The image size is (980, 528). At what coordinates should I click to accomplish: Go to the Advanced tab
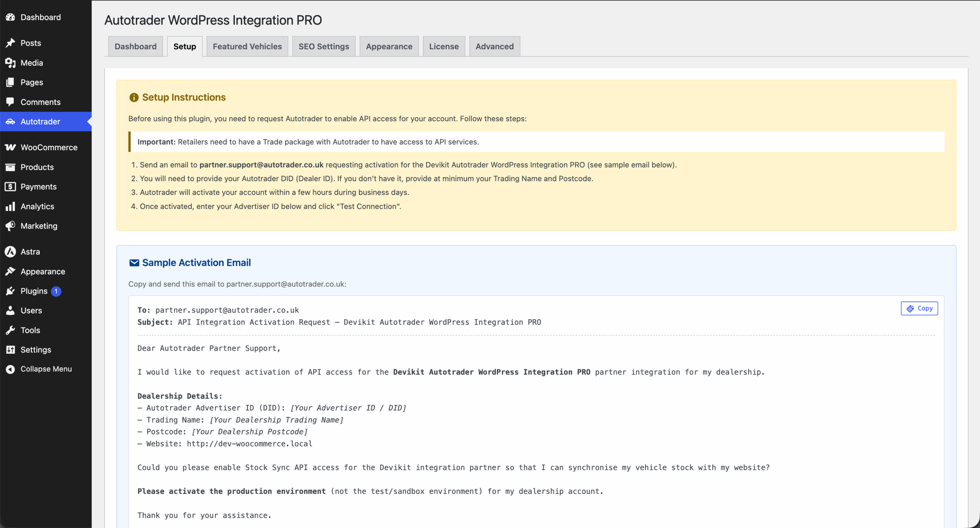click(495, 46)
